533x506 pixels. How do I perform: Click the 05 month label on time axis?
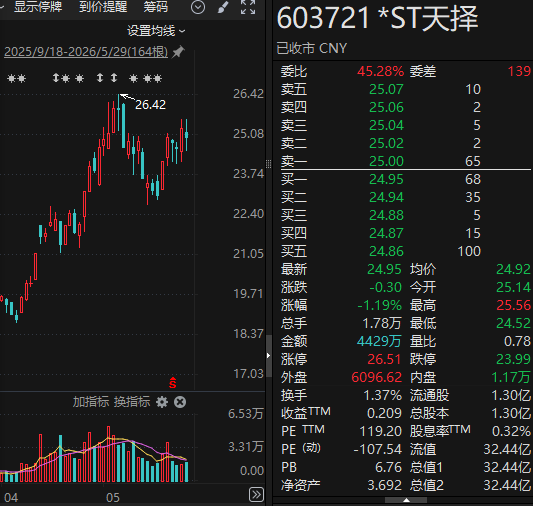point(113,498)
